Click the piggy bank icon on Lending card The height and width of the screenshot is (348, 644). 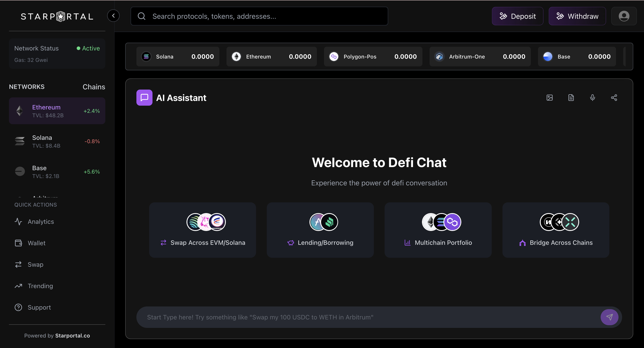pos(291,243)
